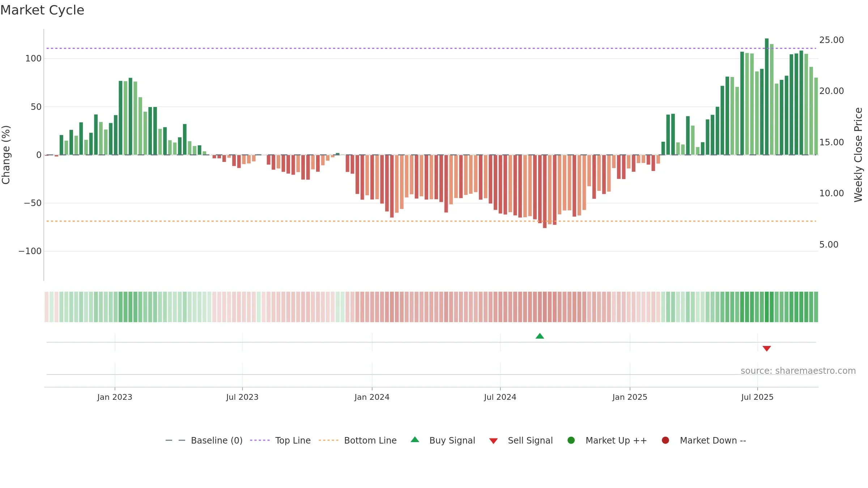Click the Jul 2025 axis label

(757, 397)
